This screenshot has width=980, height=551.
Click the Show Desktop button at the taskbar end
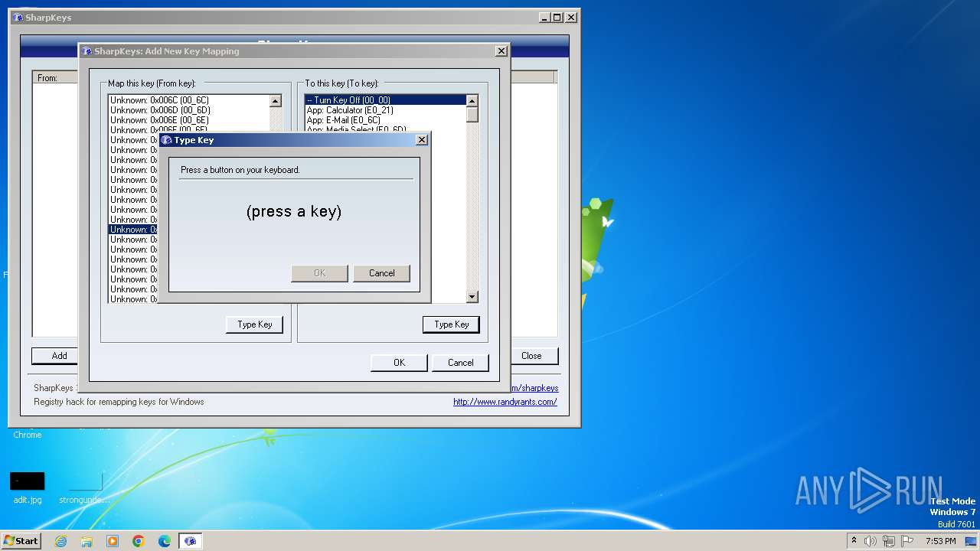[x=971, y=541]
